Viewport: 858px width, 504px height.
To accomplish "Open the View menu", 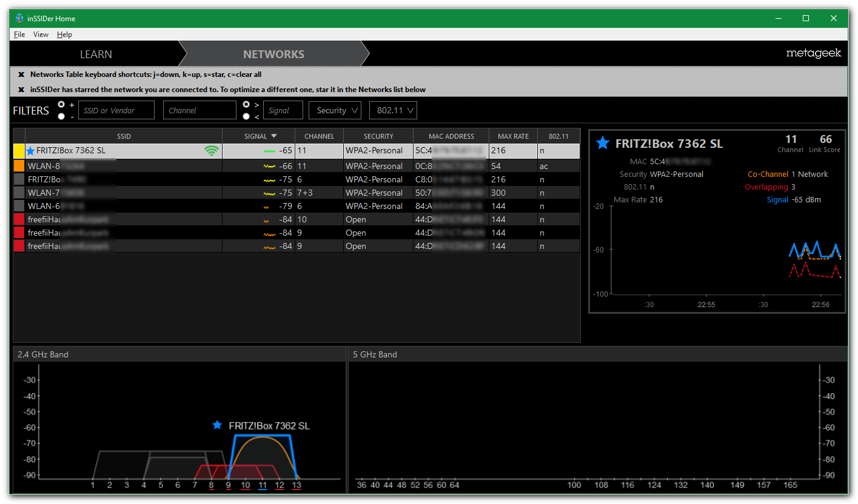I will point(41,35).
